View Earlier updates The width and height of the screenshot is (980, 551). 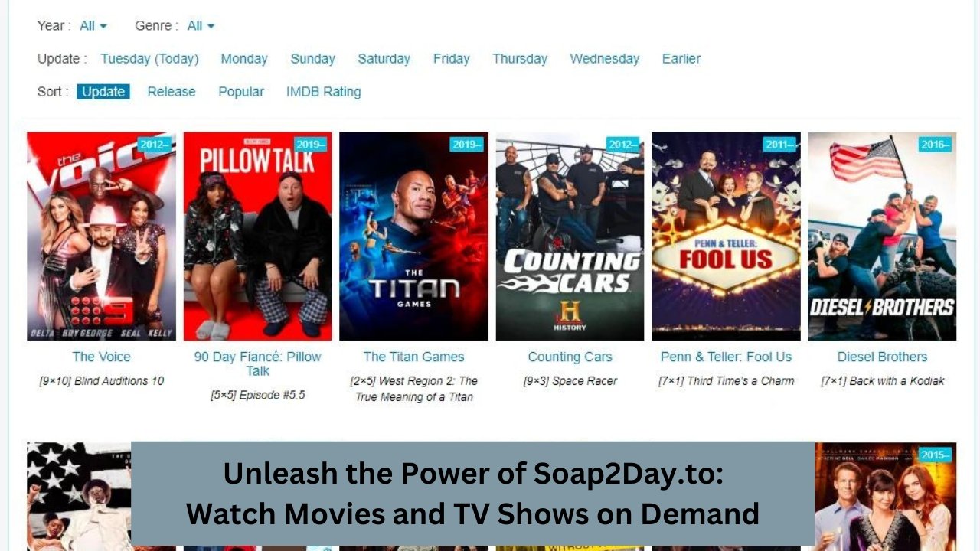coord(681,59)
